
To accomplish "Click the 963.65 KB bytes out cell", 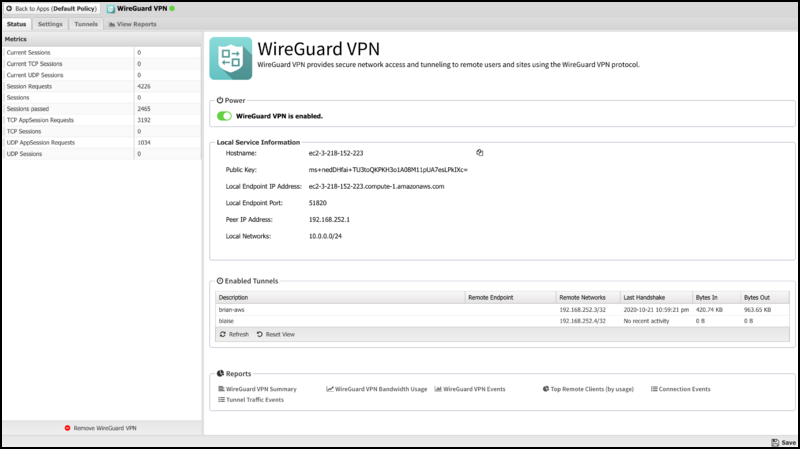I will pyautogui.click(x=758, y=310).
